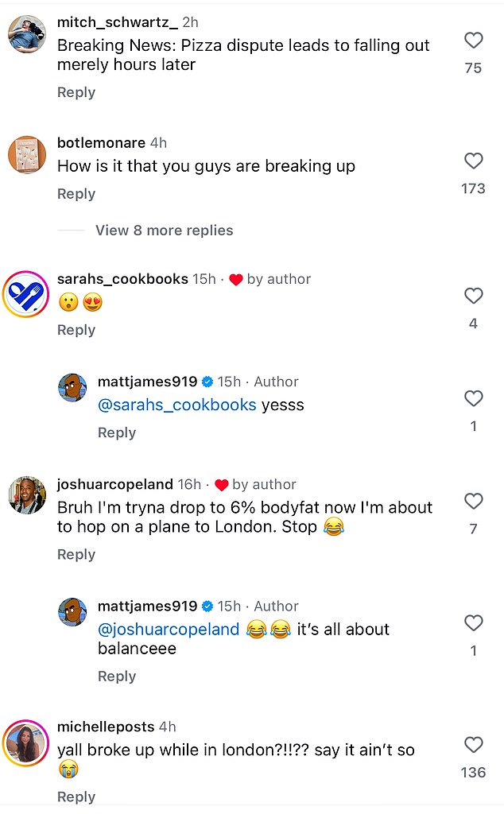Screen dimensions: 504x814
Task: Expand View 8 more replies
Action: coord(164,230)
